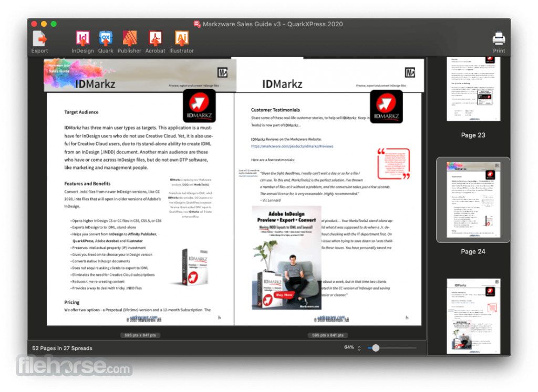Open in Illustrator toolbar icon
The height and width of the screenshot is (392, 538).
pos(181,38)
